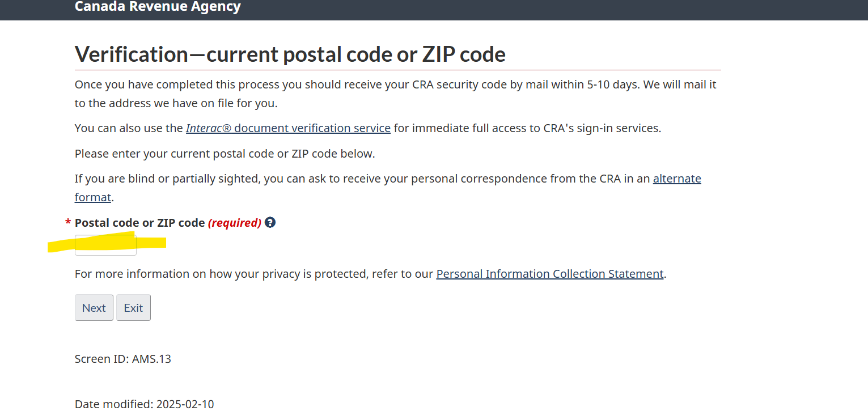Viewport: 868px width, 415px height.
Task: Click the Canada Revenue Agency banner text
Action: tap(158, 7)
